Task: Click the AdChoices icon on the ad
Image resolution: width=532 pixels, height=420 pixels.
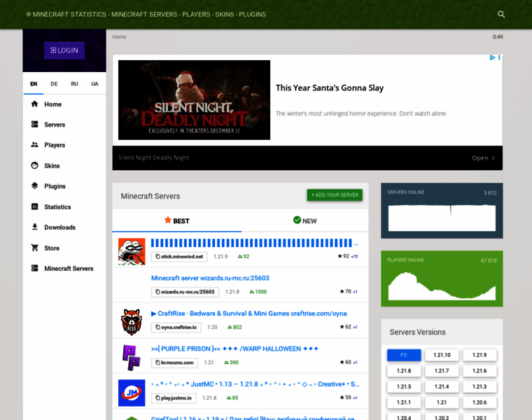Action: (x=492, y=57)
